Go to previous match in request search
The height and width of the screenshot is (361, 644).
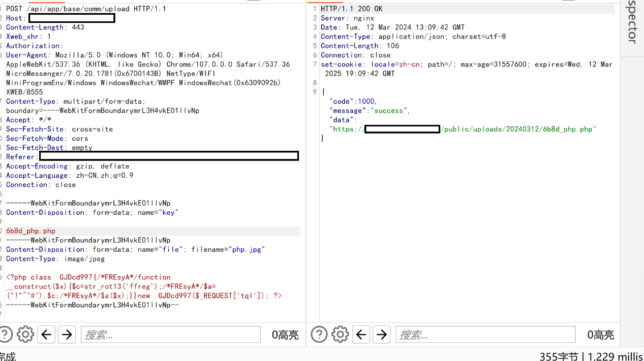(46, 335)
